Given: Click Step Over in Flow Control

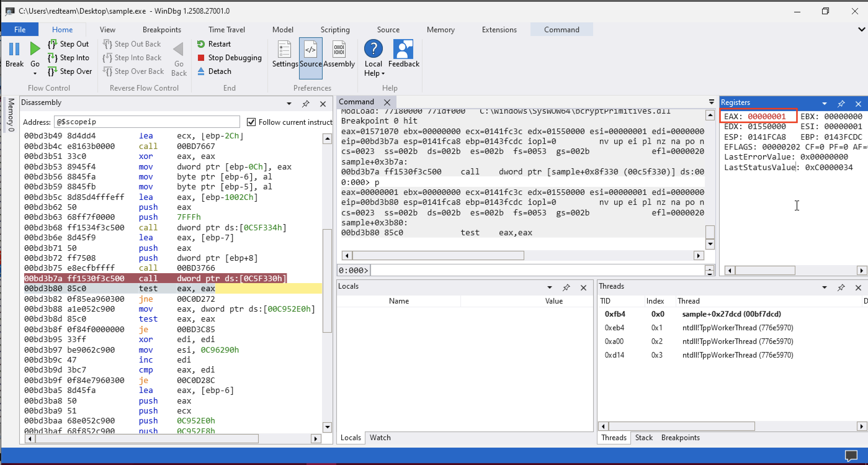Looking at the screenshot, I should 70,71.
